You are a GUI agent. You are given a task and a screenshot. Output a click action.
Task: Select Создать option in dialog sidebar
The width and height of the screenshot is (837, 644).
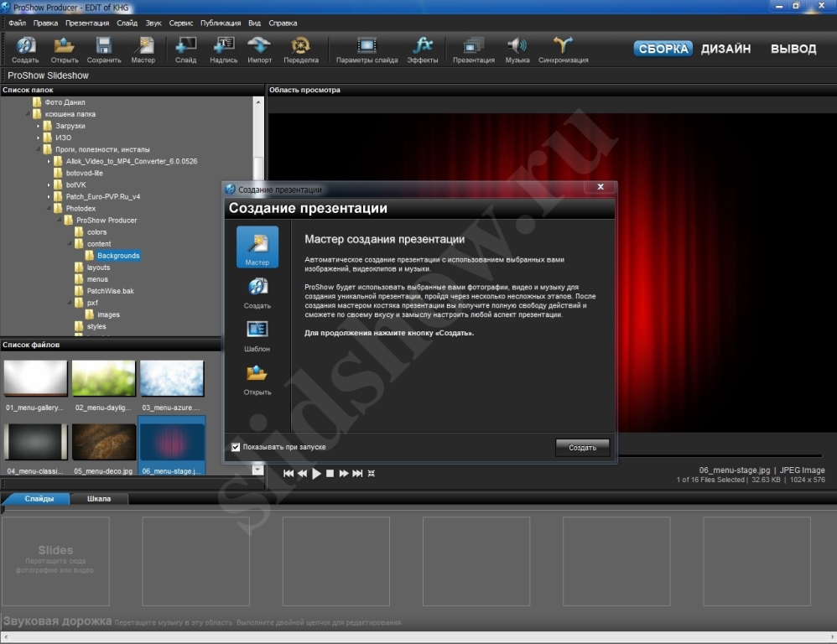257,293
